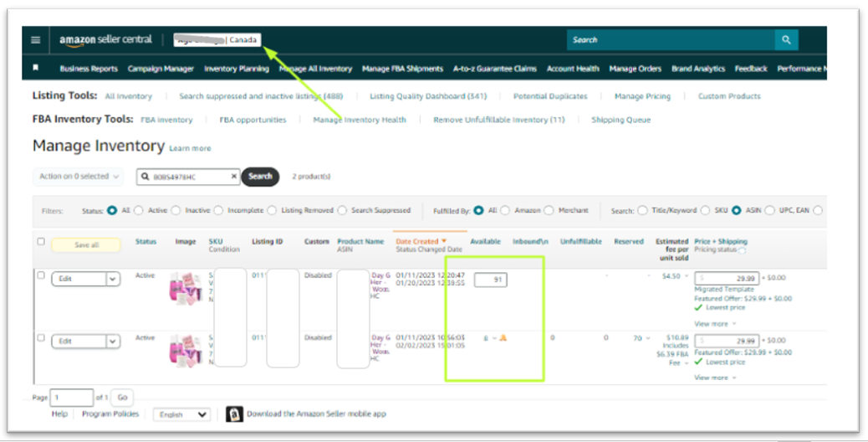Screen dimensions: 868x442
Task: Select Status filter Incomplete radio button
Action: coord(218,210)
